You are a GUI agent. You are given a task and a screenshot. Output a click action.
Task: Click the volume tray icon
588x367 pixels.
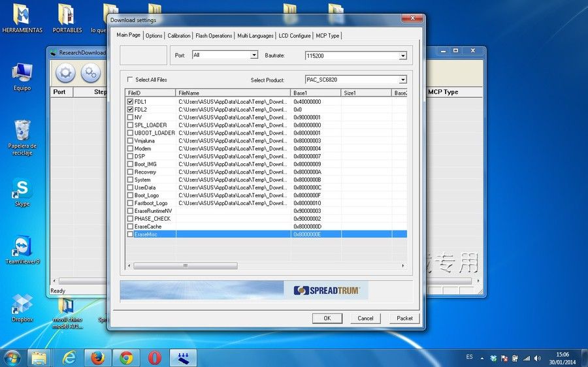tap(537, 359)
